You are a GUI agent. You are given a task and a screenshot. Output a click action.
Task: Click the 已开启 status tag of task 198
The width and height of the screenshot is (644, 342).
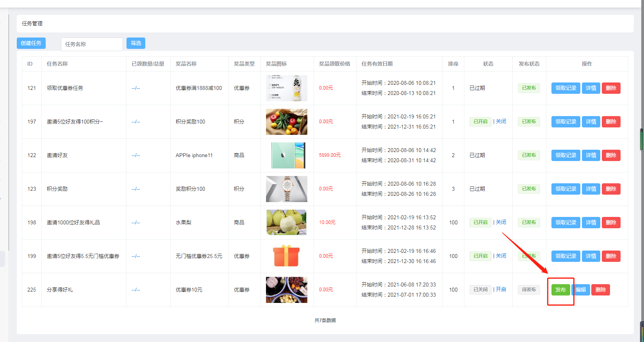pos(480,222)
